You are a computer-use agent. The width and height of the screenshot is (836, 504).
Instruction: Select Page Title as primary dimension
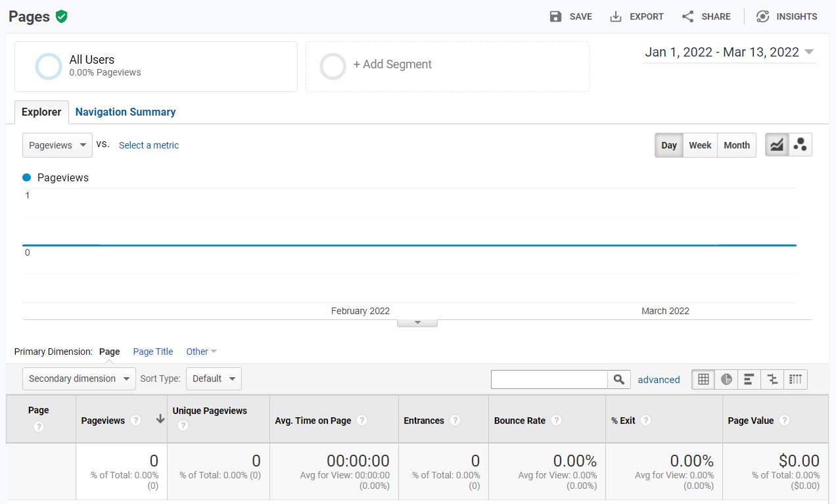(152, 352)
